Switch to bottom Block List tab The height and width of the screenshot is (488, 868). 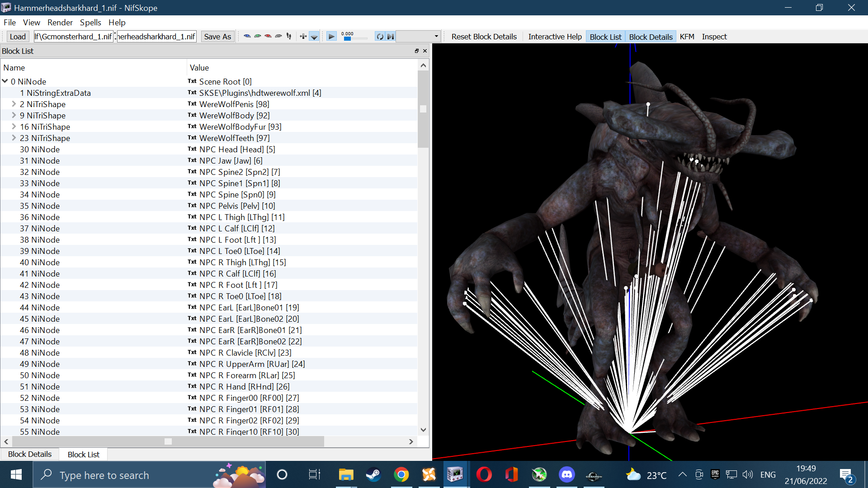[x=84, y=454]
